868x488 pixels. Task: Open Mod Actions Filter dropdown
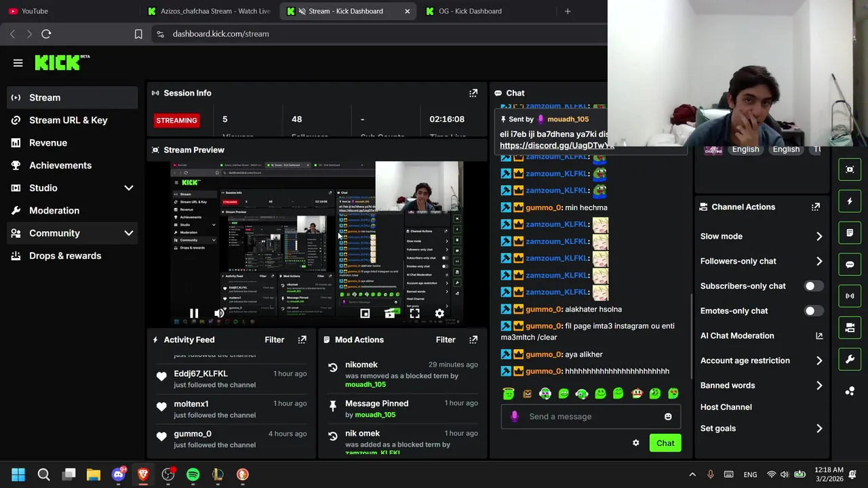coord(446,340)
